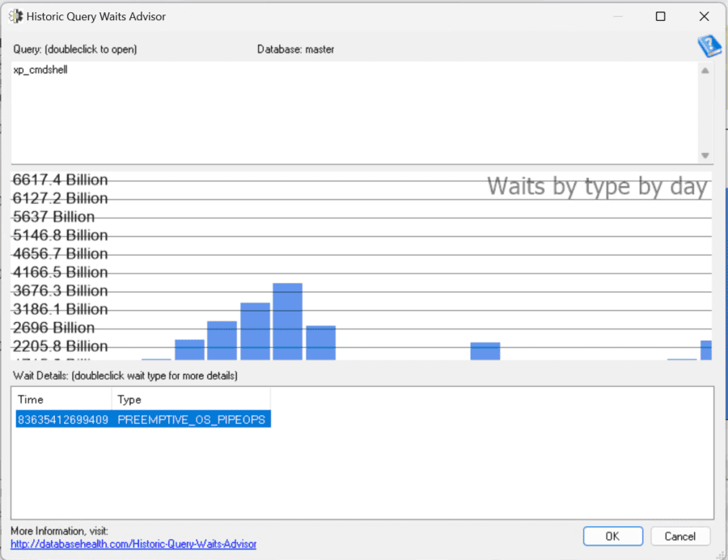Click the 'Waits by type by day' chart title

[x=597, y=186]
